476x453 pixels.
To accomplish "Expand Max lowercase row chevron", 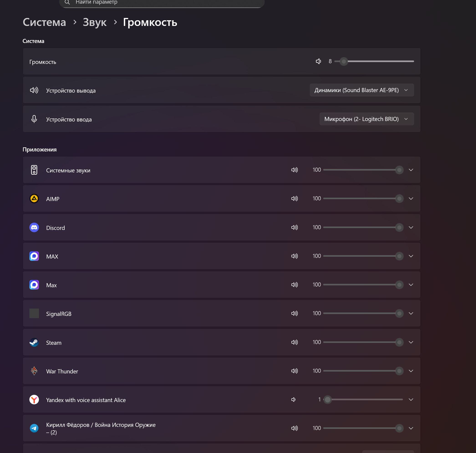I will (x=411, y=285).
